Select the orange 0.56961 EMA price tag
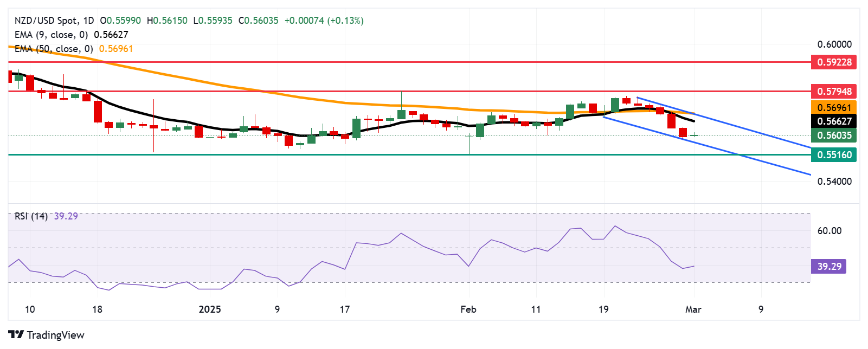The image size is (868, 349). [834, 107]
